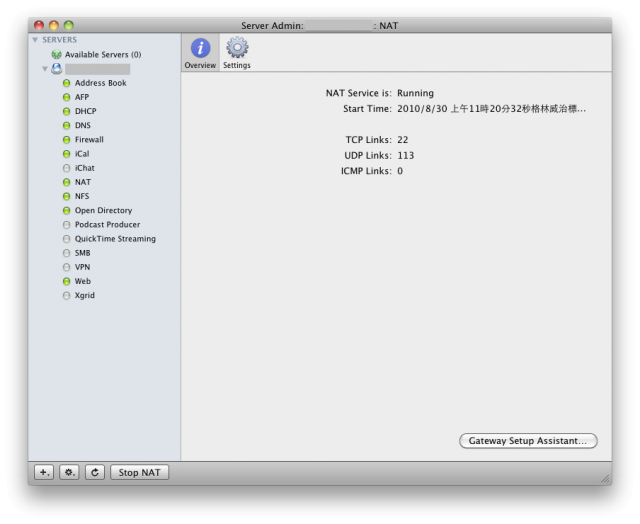640x524 pixels.
Task: Click the gray status dot for SMB
Action: pos(67,253)
